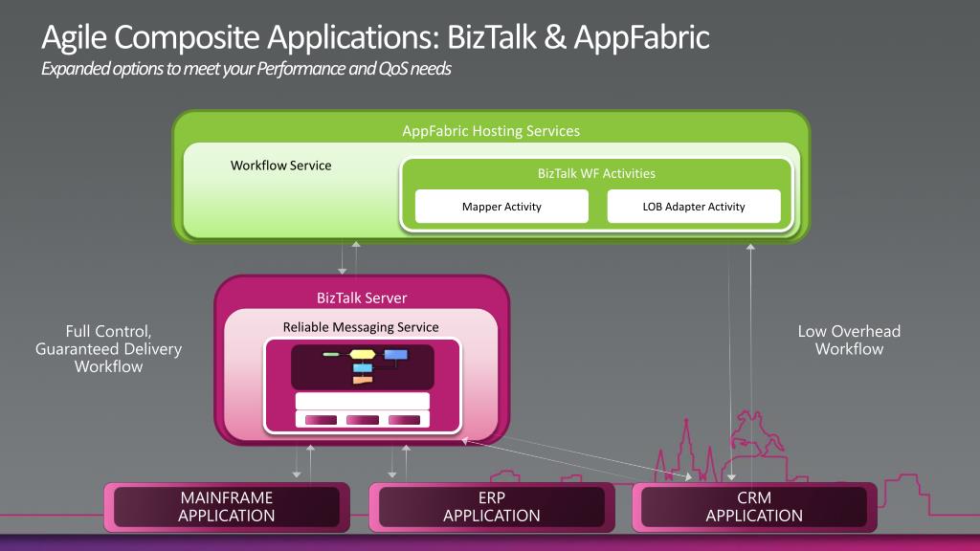This screenshot has height=551, width=980.
Task: Click the orange shape in the flowchart
Action: click(363, 380)
